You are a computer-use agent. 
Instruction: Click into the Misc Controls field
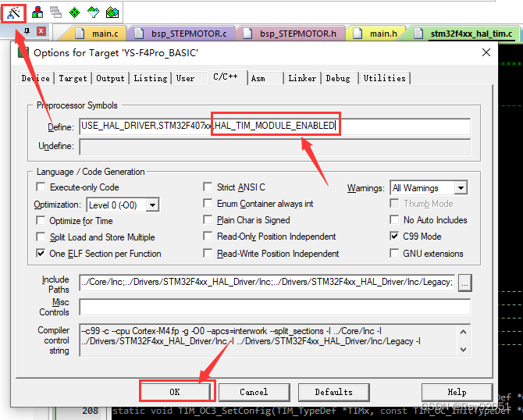click(x=275, y=307)
